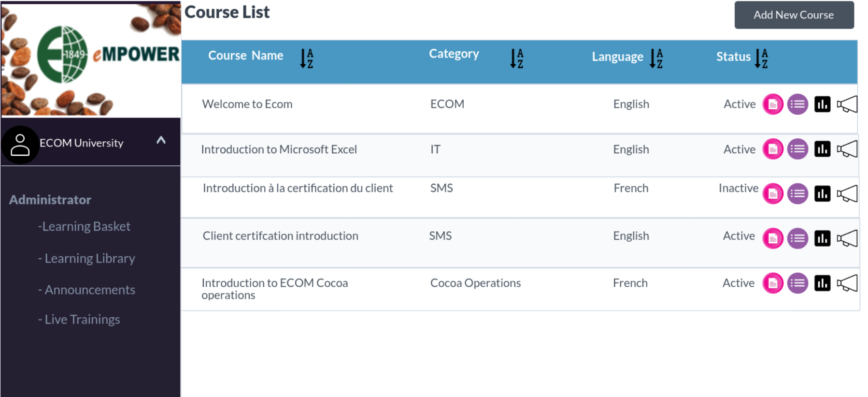Open purple list icon for Client certifcation introduction
The image size is (868, 397).
point(797,238)
